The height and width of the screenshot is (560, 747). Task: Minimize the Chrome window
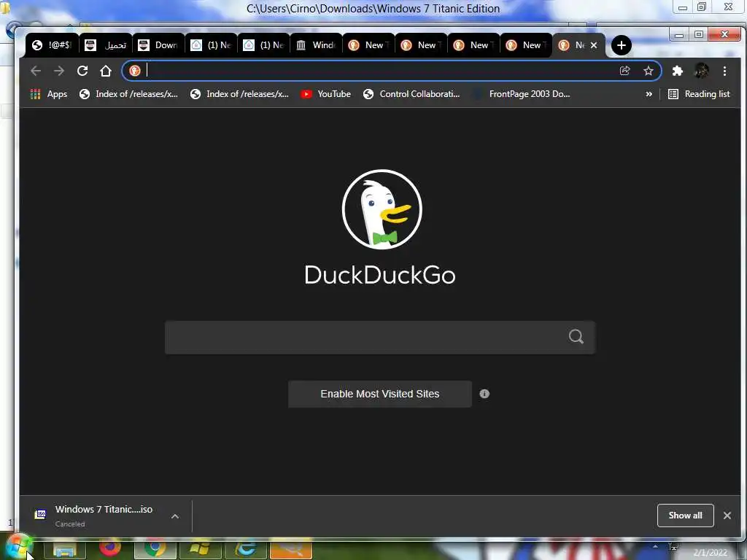pos(679,34)
